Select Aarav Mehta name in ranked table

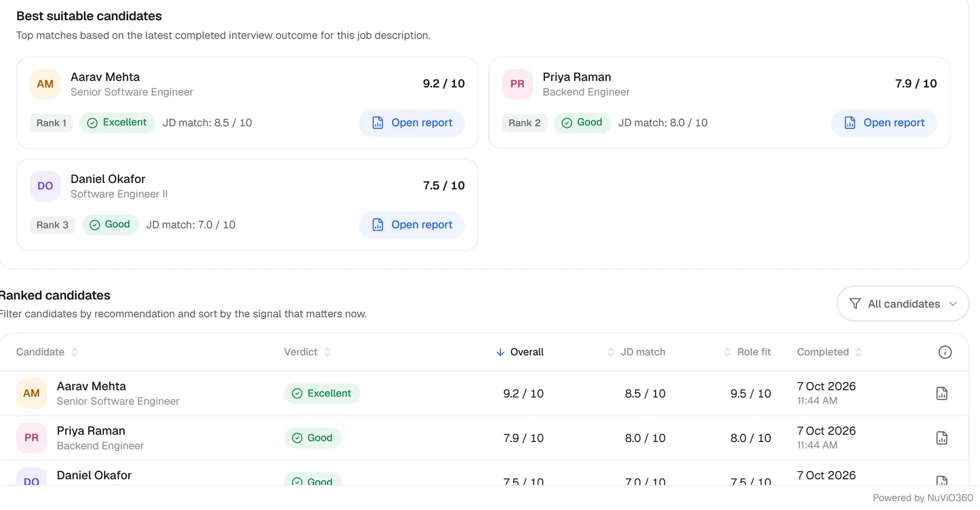point(91,386)
